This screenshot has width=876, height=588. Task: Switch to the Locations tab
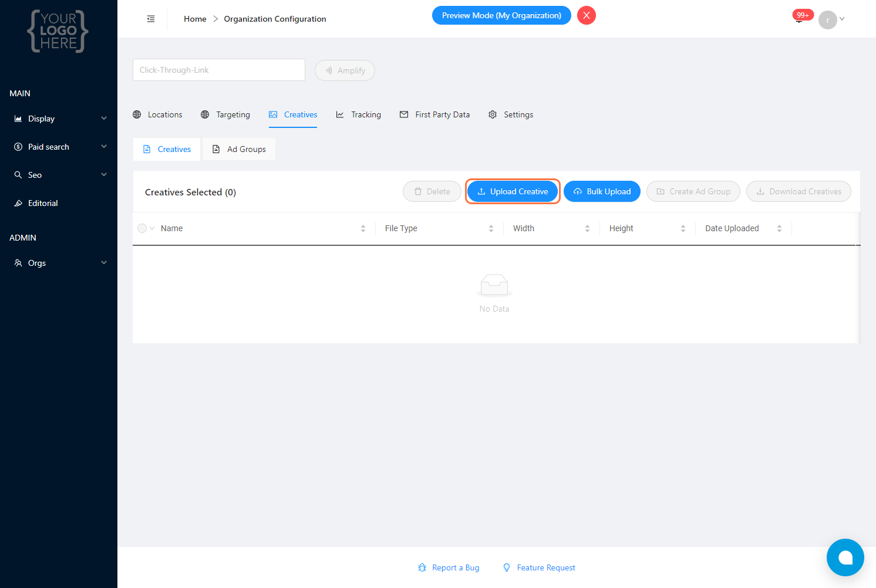(157, 114)
